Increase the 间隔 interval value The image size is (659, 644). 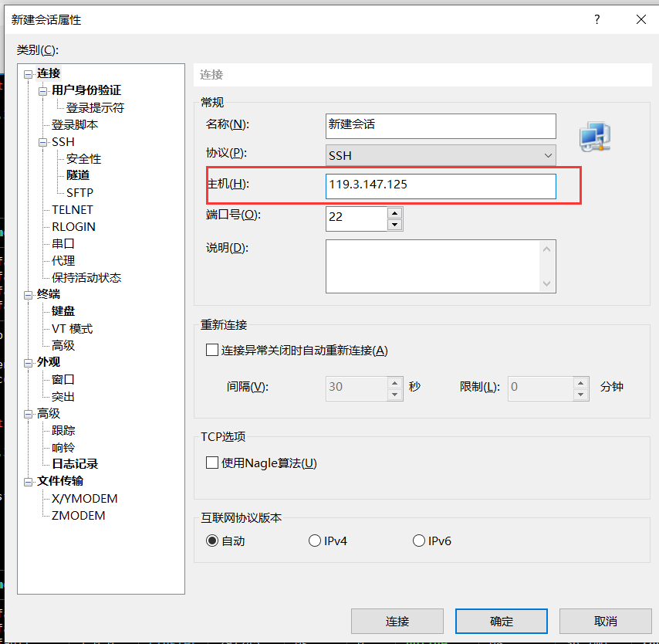coord(394,383)
